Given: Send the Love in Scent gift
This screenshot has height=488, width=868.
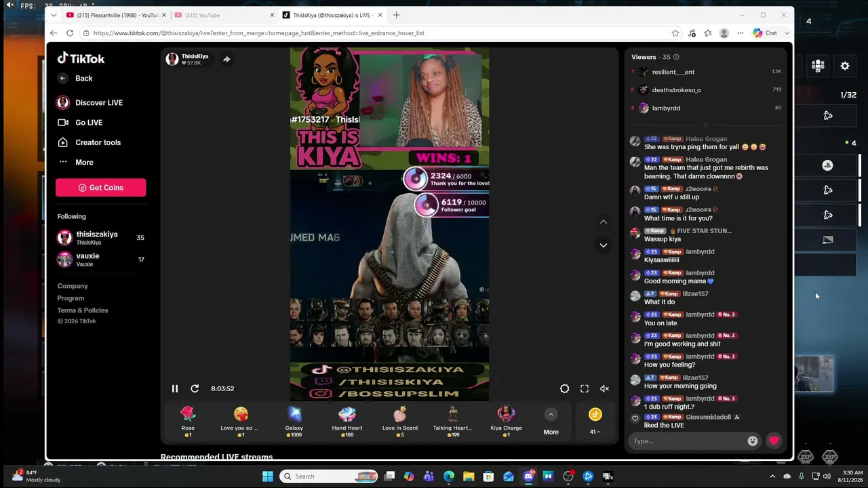Looking at the screenshot, I should point(400,421).
